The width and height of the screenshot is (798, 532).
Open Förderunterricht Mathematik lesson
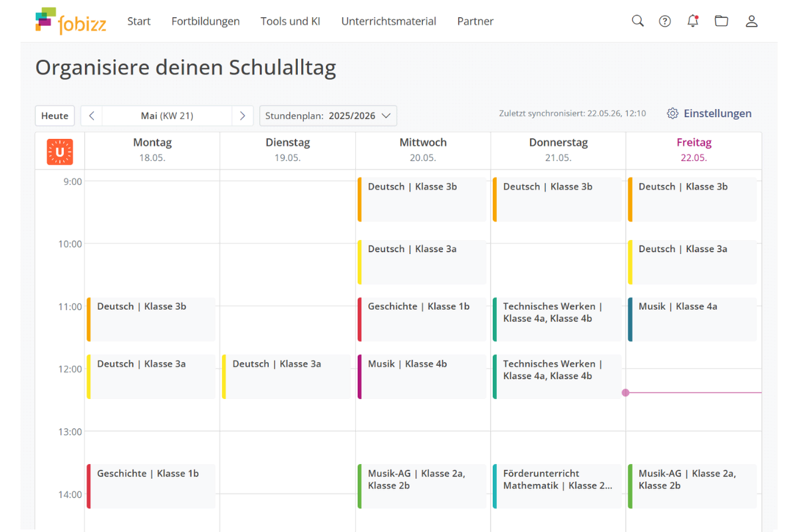557,486
